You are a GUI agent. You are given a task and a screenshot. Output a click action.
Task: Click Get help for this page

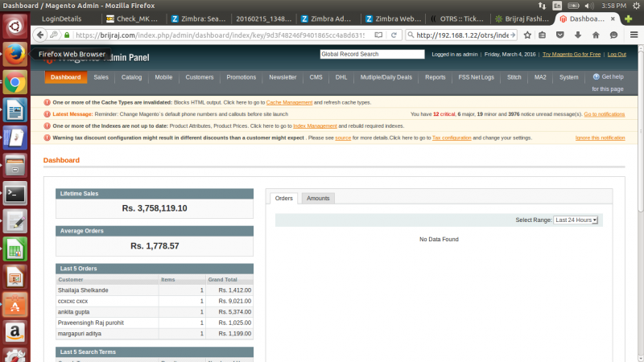(608, 83)
